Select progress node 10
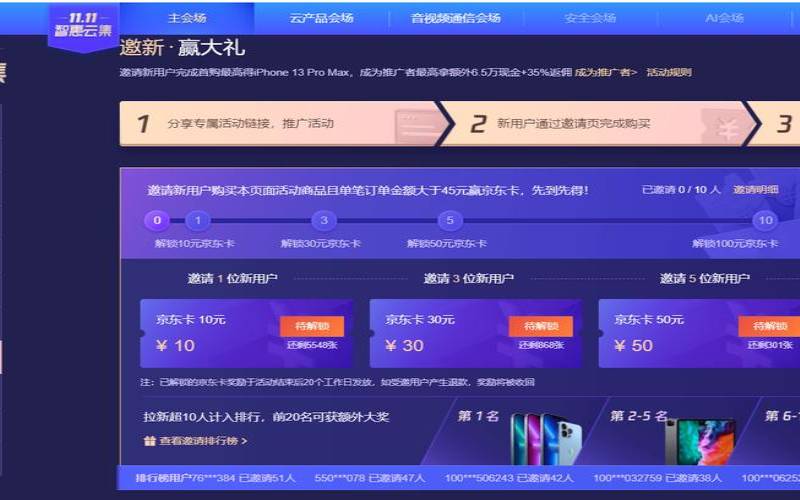 pos(765,220)
